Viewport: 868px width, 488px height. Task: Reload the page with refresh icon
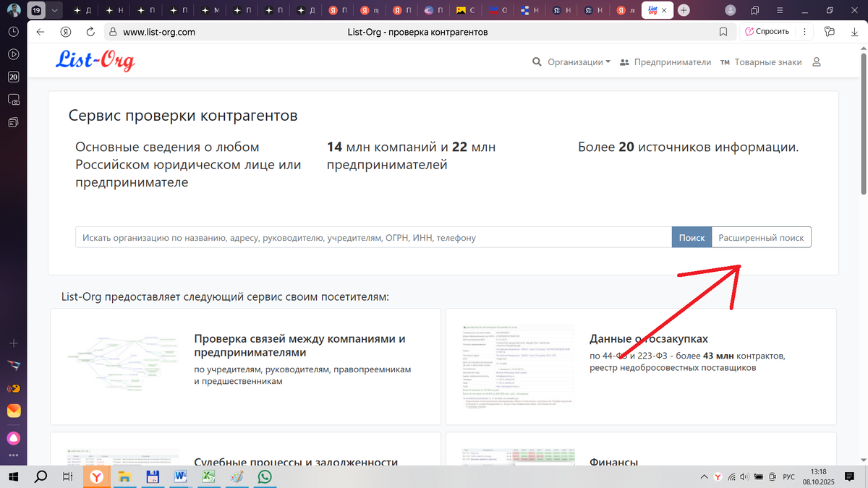point(90,32)
